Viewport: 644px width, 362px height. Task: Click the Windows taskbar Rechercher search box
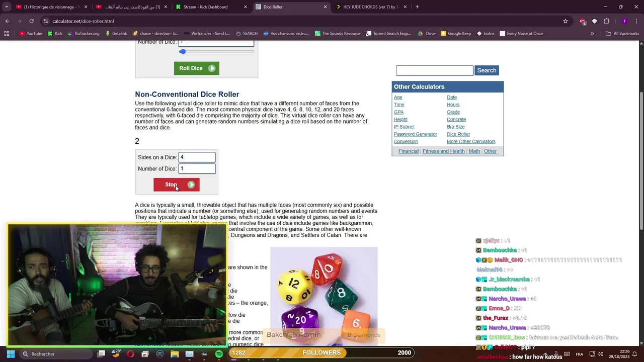click(x=55, y=354)
